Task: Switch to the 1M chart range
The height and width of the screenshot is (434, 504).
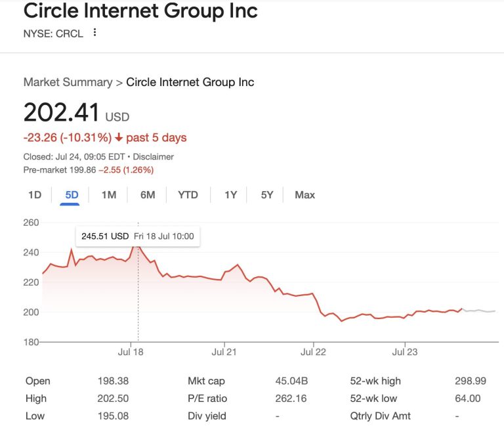Action: point(109,194)
